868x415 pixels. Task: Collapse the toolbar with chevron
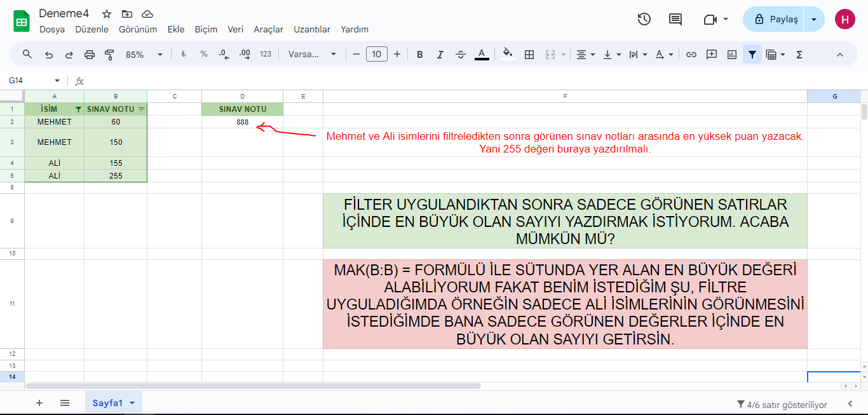(x=840, y=55)
